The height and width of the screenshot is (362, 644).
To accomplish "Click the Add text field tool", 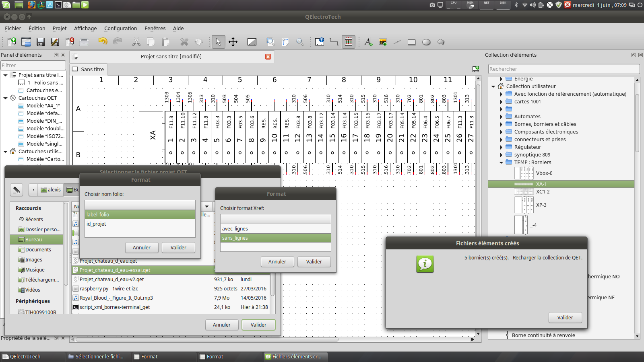I will point(368,42).
